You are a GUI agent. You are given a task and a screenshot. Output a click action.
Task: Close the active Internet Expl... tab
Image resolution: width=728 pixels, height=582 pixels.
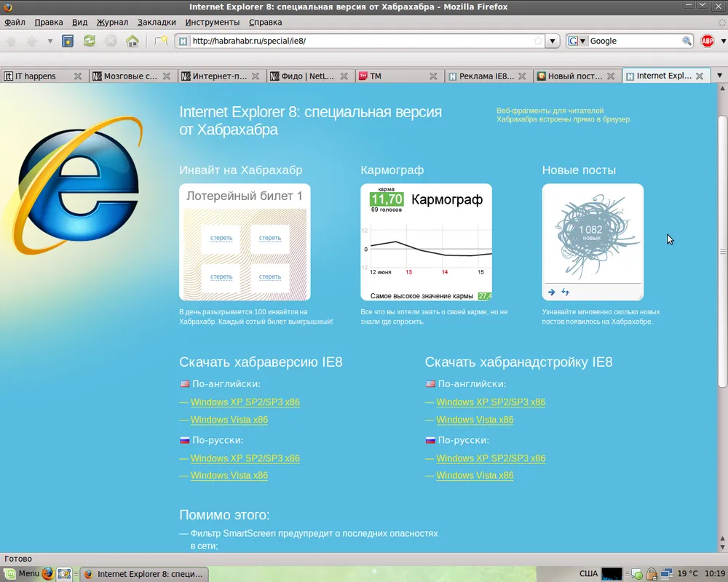pos(700,76)
